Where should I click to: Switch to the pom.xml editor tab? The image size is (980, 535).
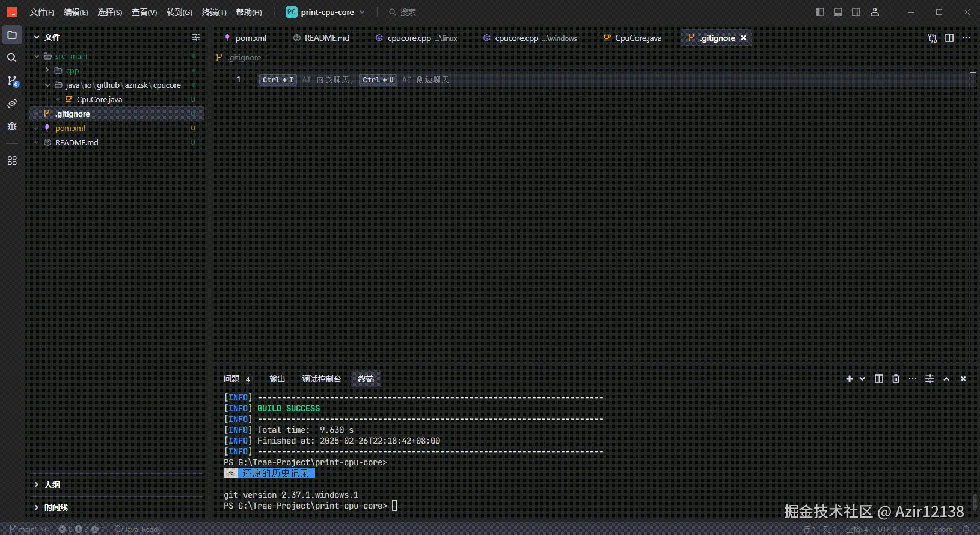[245, 38]
